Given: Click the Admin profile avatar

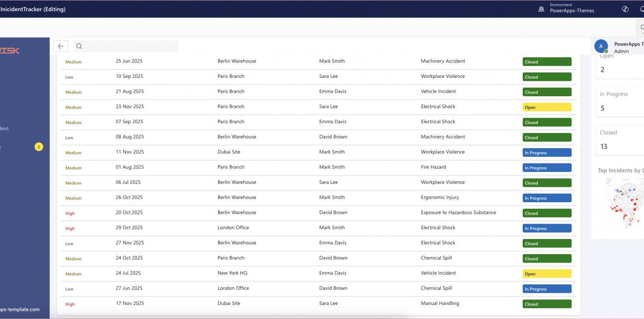Looking at the screenshot, I should (601, 46).
